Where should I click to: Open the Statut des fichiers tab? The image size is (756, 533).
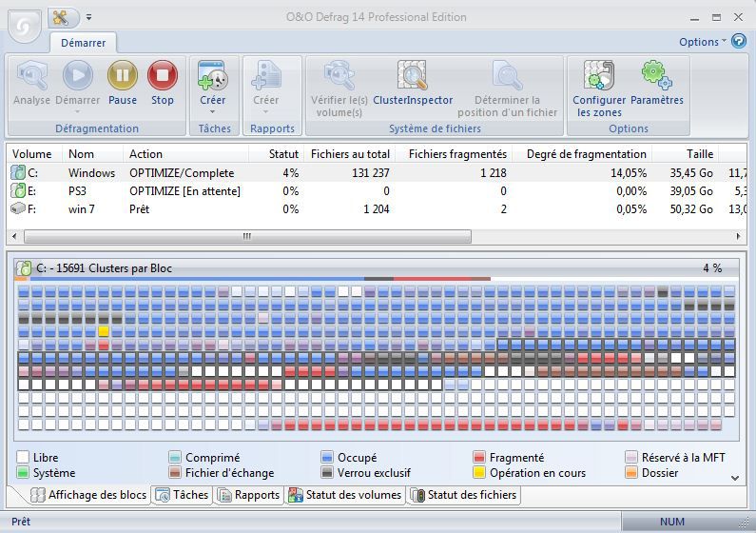click(x=464, y=495)
